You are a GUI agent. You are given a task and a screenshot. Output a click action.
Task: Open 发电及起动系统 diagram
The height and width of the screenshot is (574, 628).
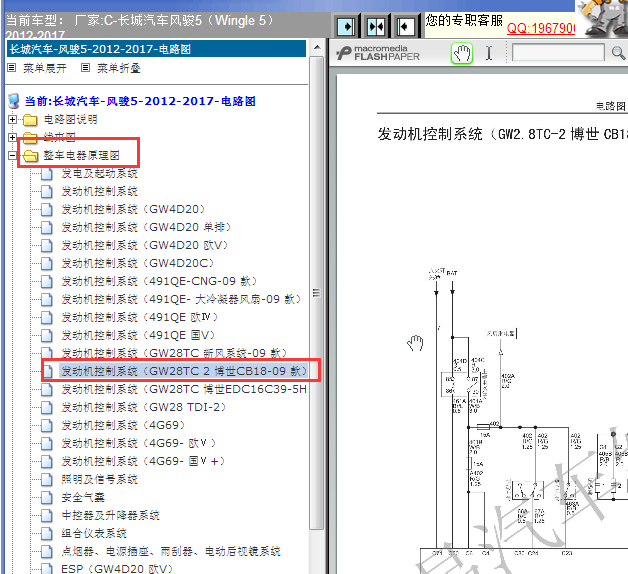click(99, 173)
